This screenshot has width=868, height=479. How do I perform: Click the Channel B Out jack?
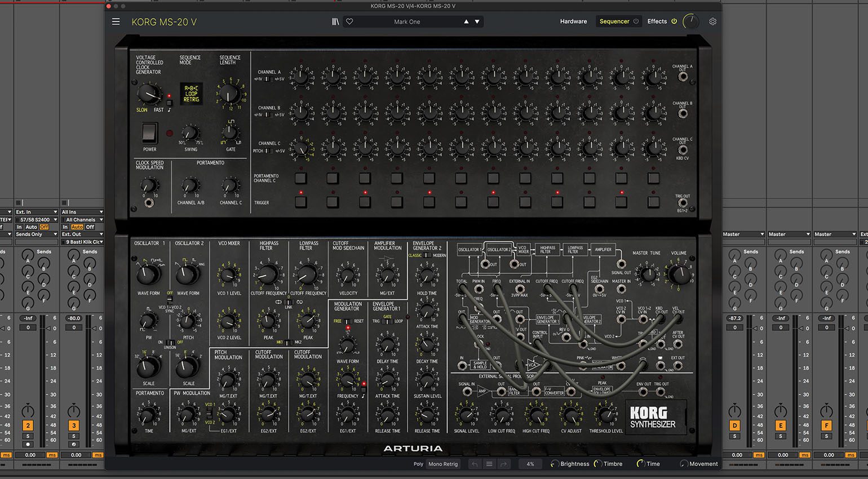683,113
